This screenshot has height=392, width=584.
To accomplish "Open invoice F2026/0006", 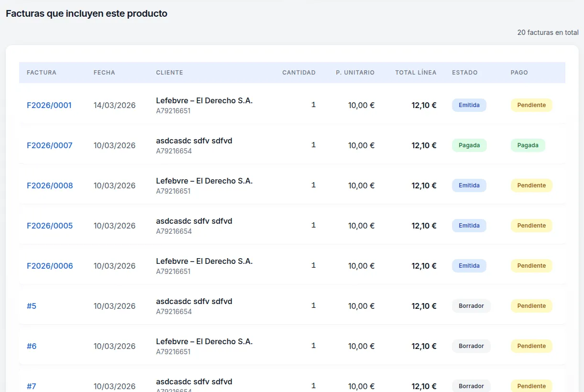I will pos(49,265).
